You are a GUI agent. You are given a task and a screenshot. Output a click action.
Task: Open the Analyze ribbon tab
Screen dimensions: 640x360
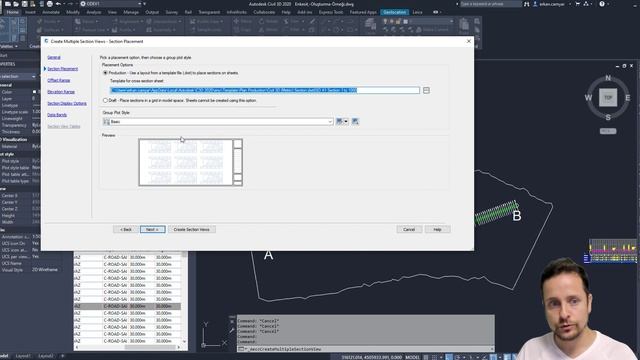pyautogui.click(x=93, y=12)
